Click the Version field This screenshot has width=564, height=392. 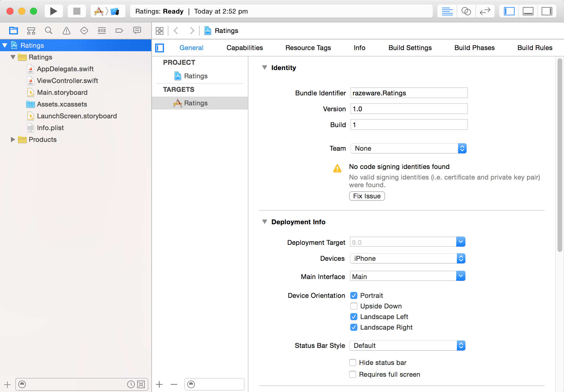pyautogui.click(x=409, y=109)
